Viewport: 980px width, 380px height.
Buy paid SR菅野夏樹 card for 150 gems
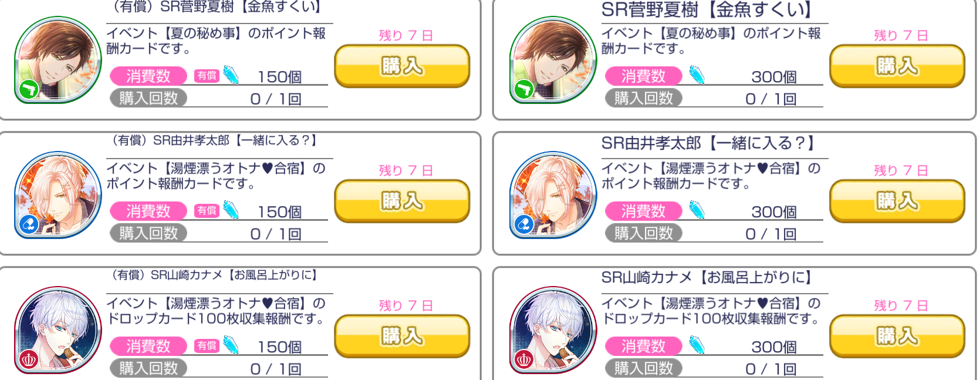[402, 66]
